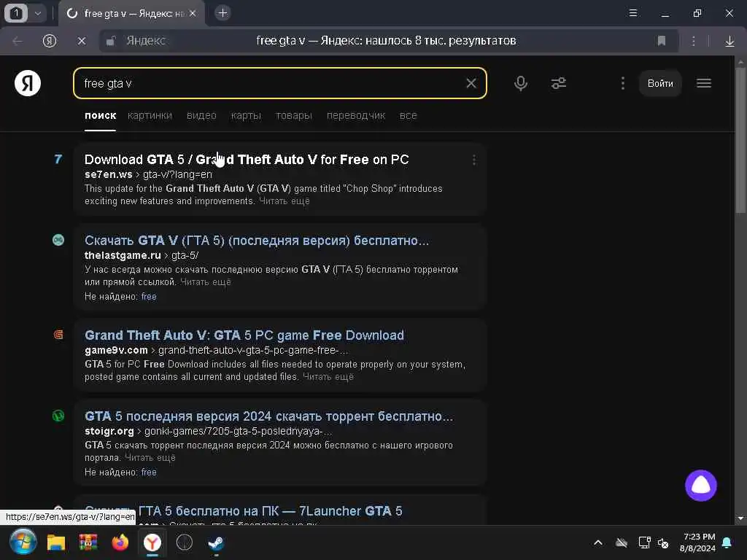747x560 pixels.
Task: Open browser downloads arrow icon
Action: click(x=729, y=42)
